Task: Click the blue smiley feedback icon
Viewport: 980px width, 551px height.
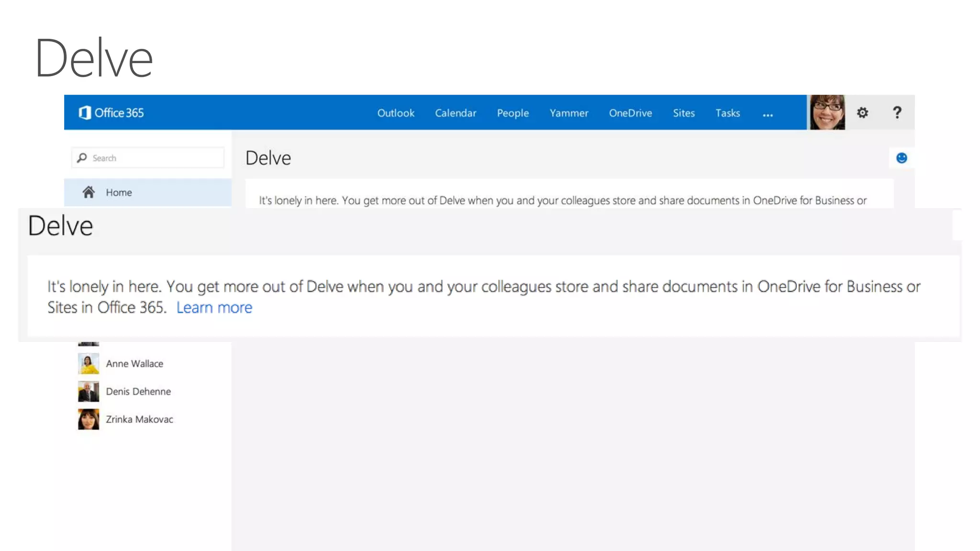Action: pos(902,158)
